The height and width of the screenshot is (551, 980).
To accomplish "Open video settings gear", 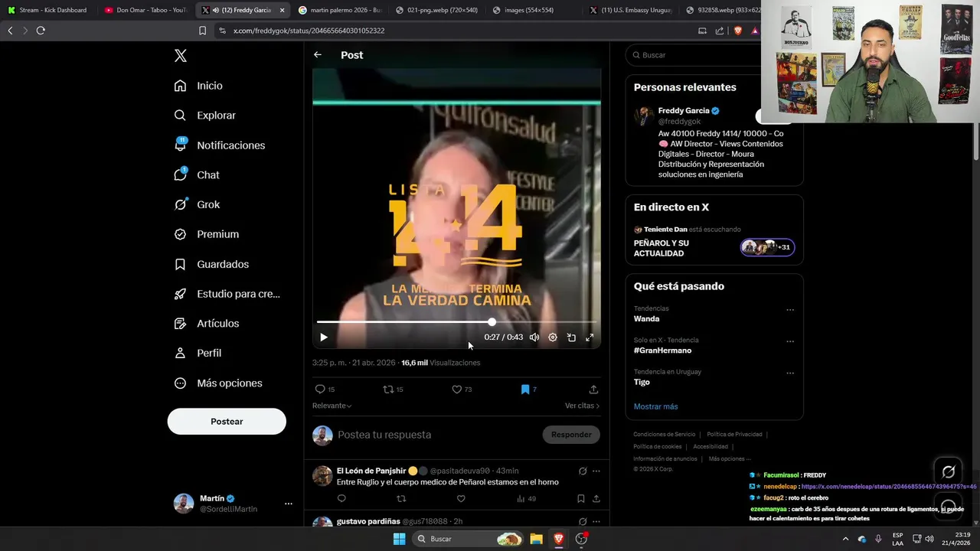I will click(x=553, y=337).
